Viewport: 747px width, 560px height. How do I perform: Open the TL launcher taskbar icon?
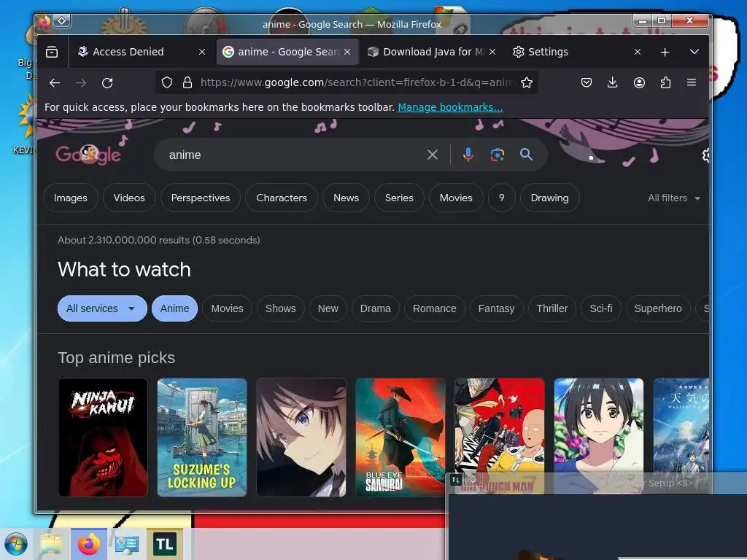pos(165,544)
